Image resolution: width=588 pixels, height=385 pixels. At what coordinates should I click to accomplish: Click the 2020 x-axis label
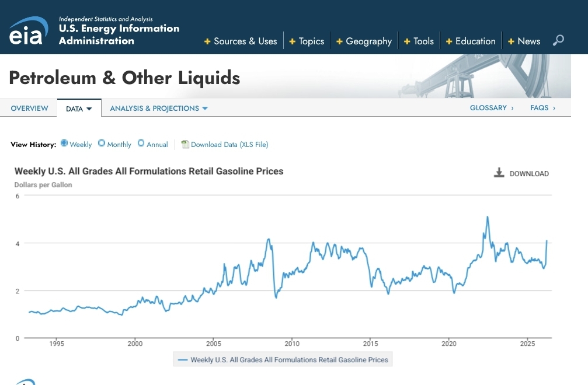click(449, 344)
